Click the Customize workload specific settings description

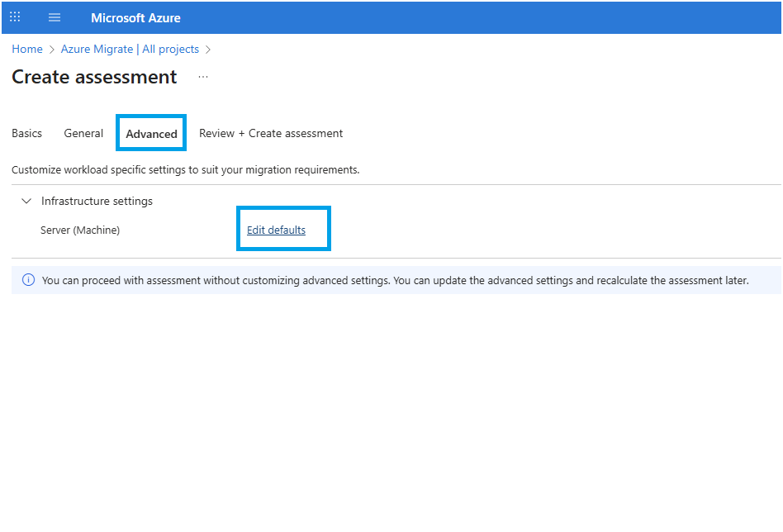pyautogui.click(x=185, y=170)
